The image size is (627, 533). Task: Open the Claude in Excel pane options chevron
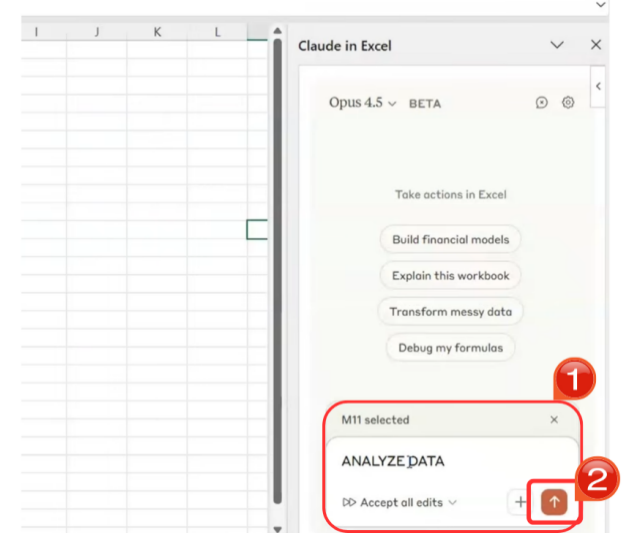(x=557, y=45)
